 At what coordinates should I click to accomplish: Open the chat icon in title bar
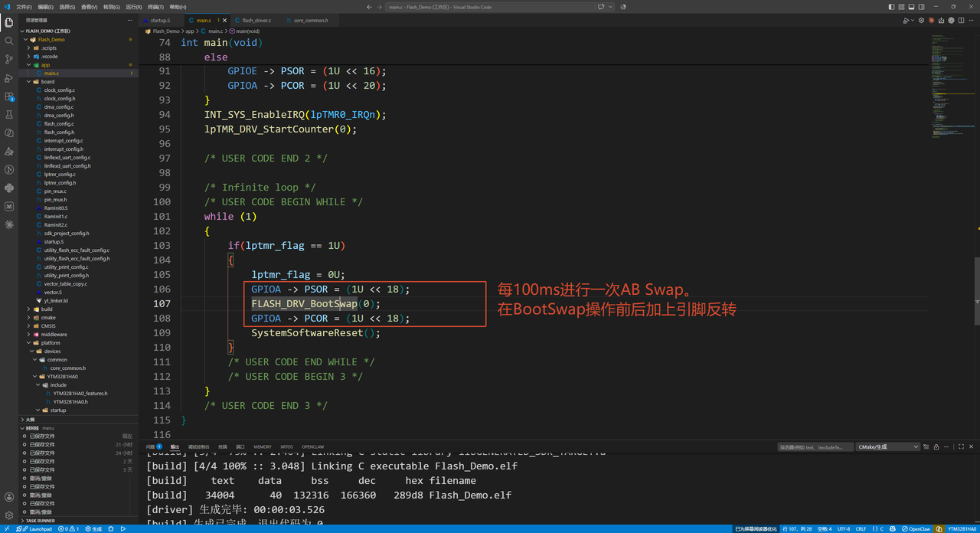pos(602,6)
